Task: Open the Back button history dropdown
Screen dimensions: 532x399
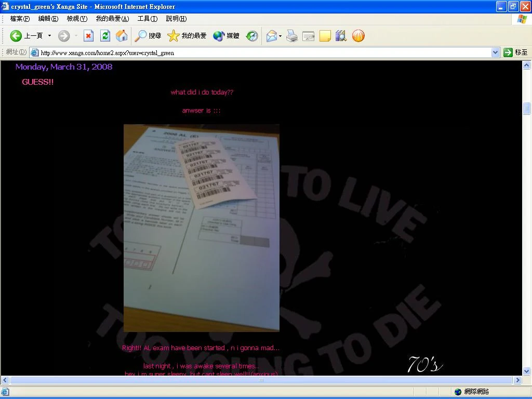Action: point(49,36)
